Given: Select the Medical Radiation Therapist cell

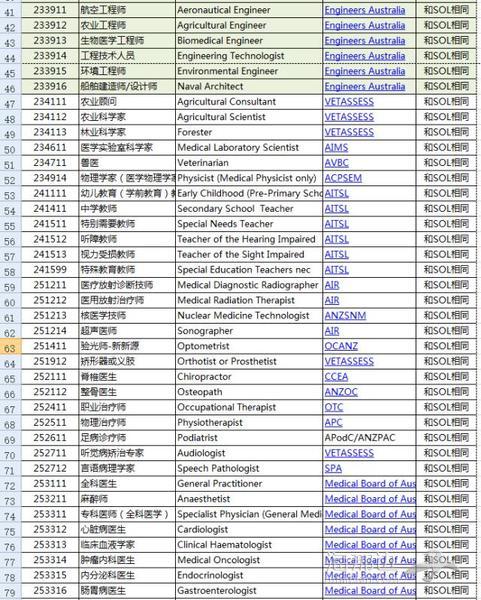Looking at the screenshot, I should (249, 300).
